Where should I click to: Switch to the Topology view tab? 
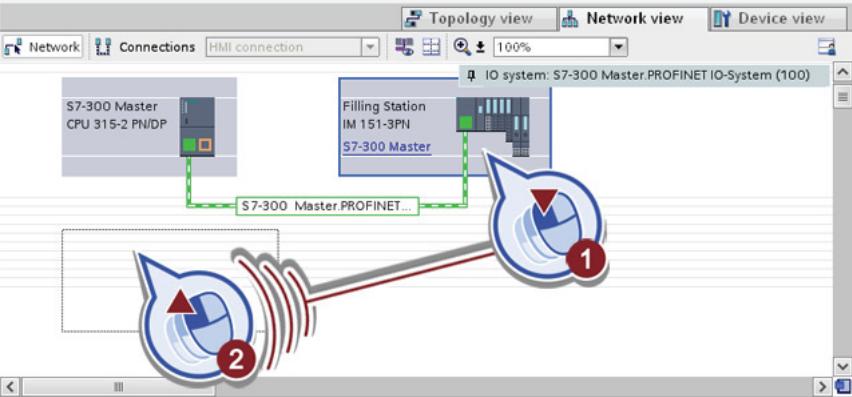pos(479,19)
